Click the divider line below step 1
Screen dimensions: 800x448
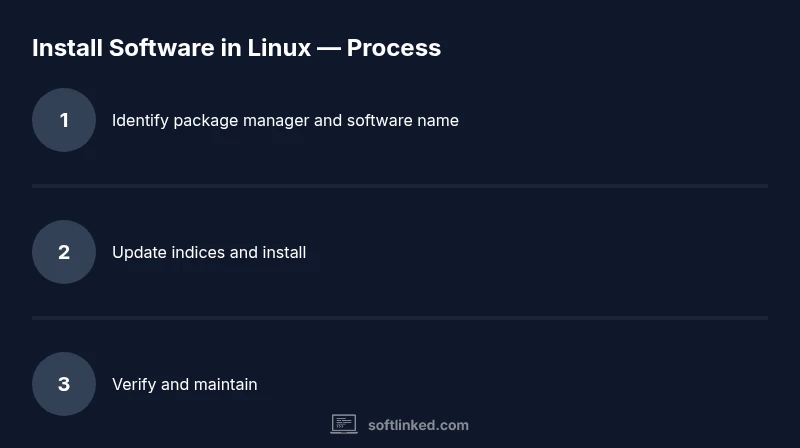pyautogui.click(x=400, y=186)
